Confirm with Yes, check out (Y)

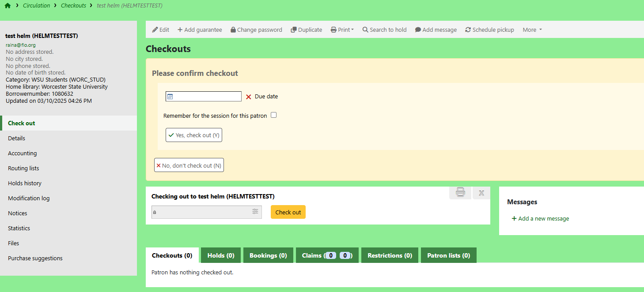(194, 135)
